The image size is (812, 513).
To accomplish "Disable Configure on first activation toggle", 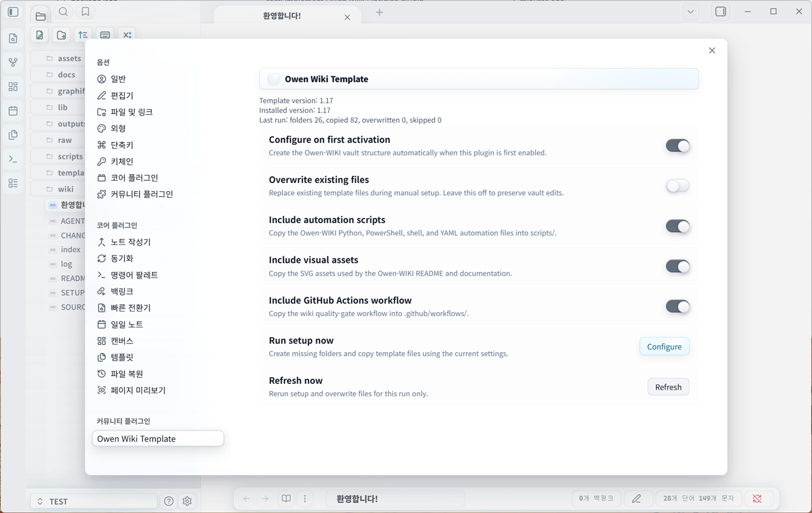I will tap(678, 146).
